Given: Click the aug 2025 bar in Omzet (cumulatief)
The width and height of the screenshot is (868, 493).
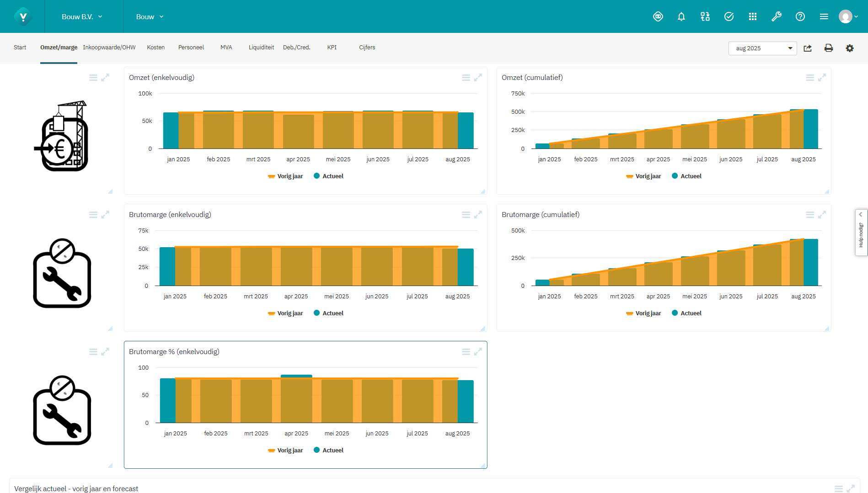Looking at the screenshot, I should [810, 129].
